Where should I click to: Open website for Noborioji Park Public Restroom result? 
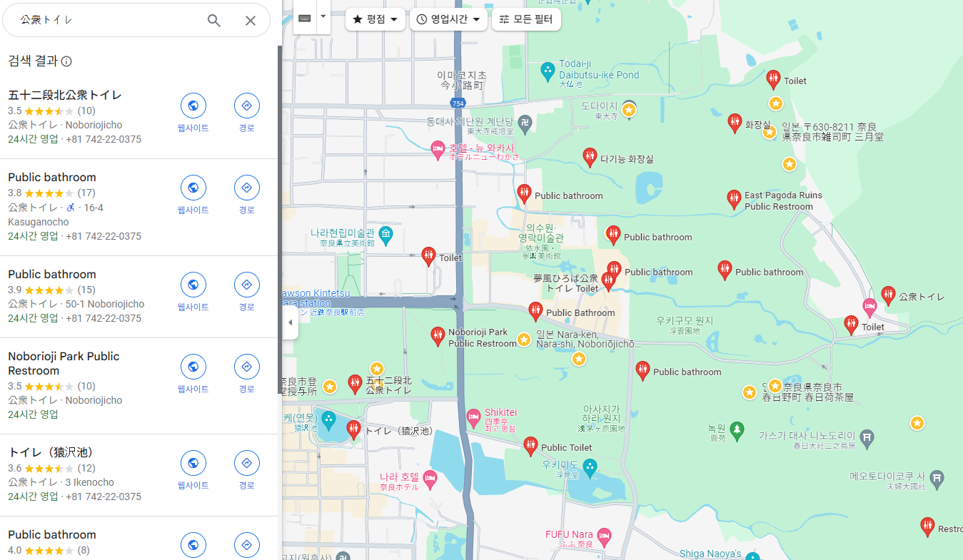pyautogui.click(x=193, y=367)
